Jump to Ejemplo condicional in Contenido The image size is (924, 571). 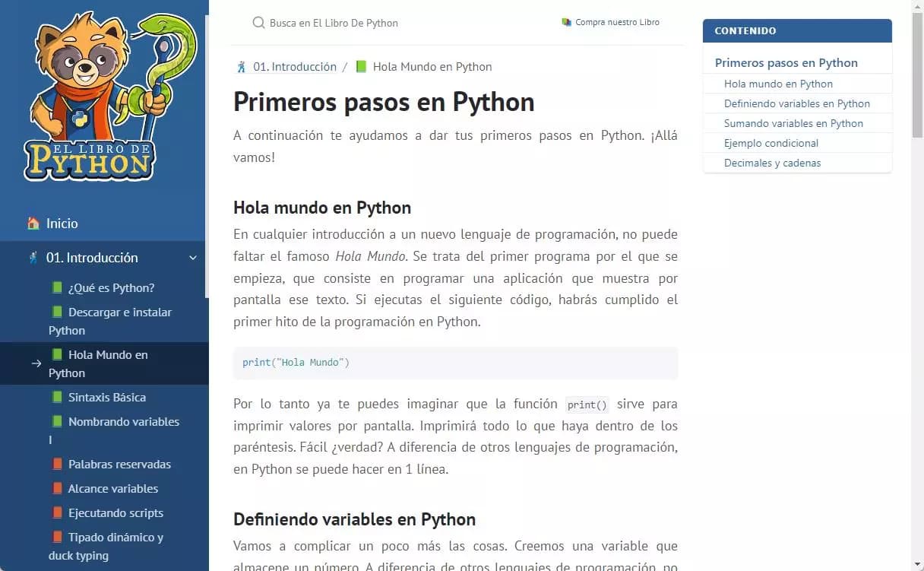[771, 143]
